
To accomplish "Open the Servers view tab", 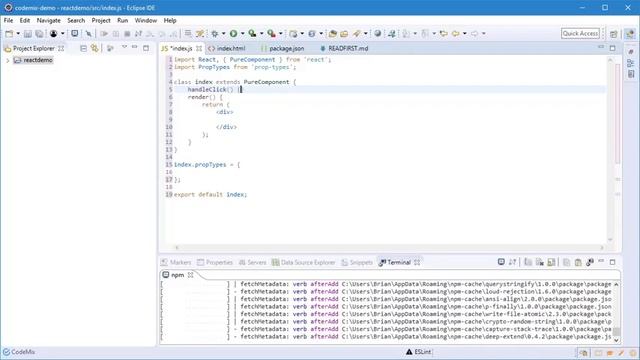I will click(252, 262).
